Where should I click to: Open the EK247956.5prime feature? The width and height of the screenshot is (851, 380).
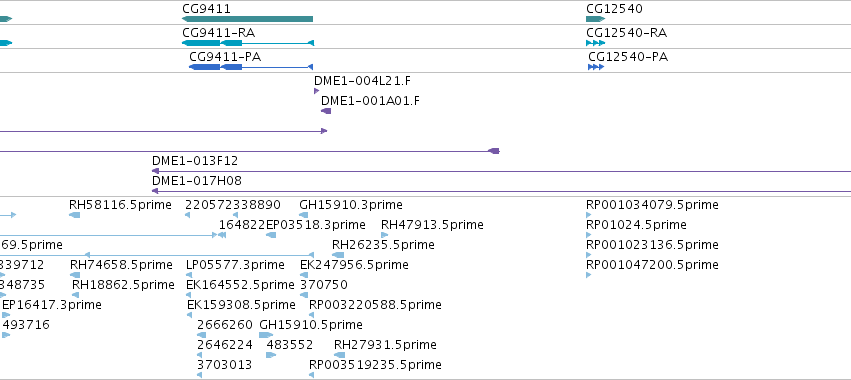click(x=303, y=275)
